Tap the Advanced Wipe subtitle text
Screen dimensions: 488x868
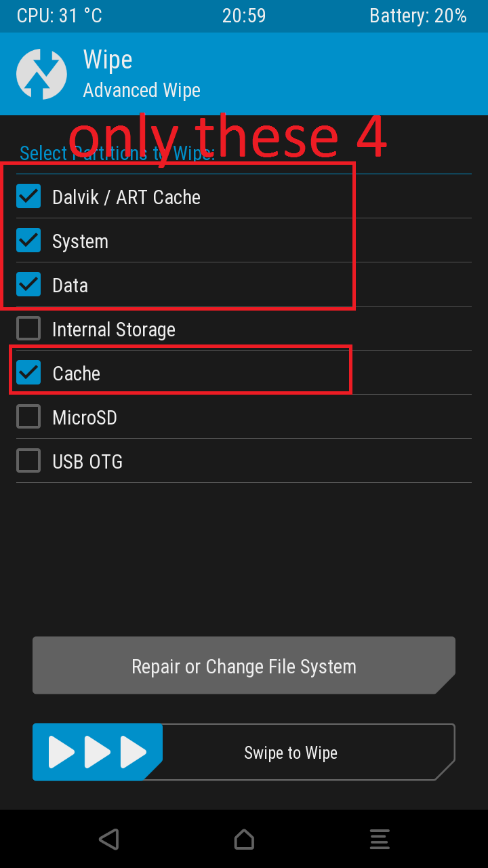point(142,90)
